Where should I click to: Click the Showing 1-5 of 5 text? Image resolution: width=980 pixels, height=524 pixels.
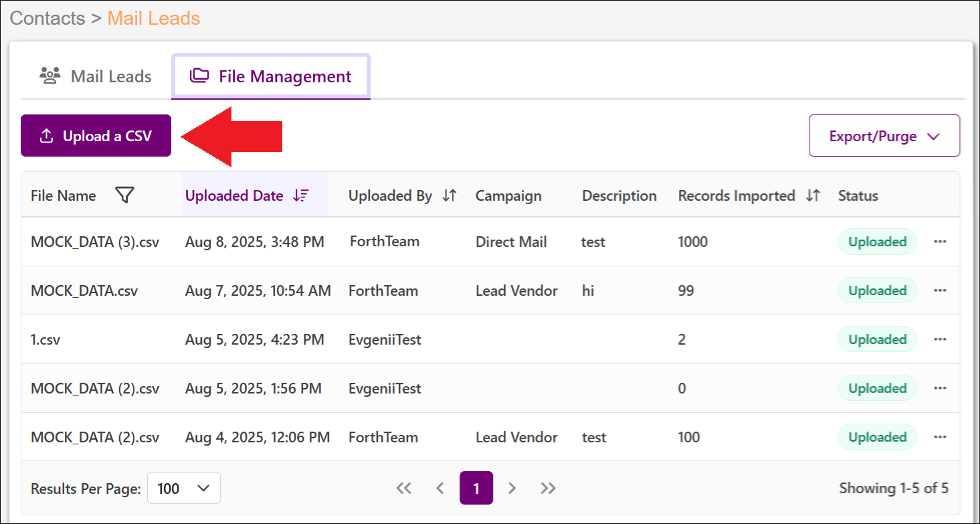click(894, 489)
